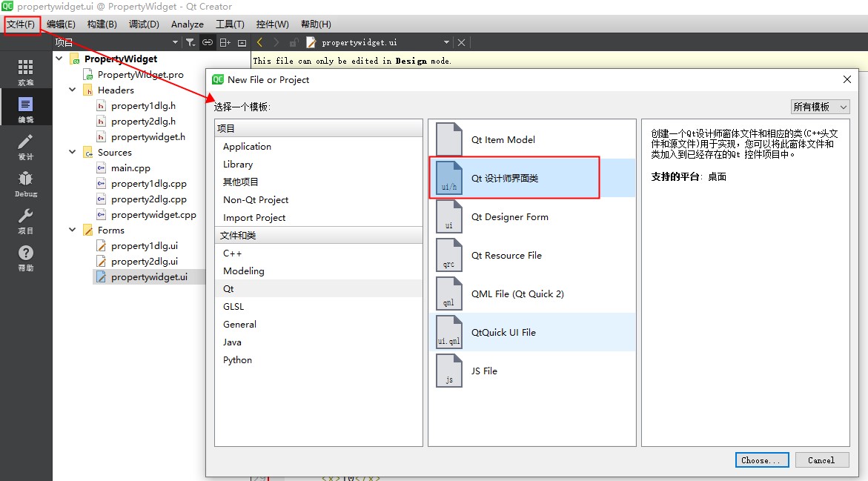Select the Qt Item Model template
Viewport: 868px width, 481px height.
[532, 139]
